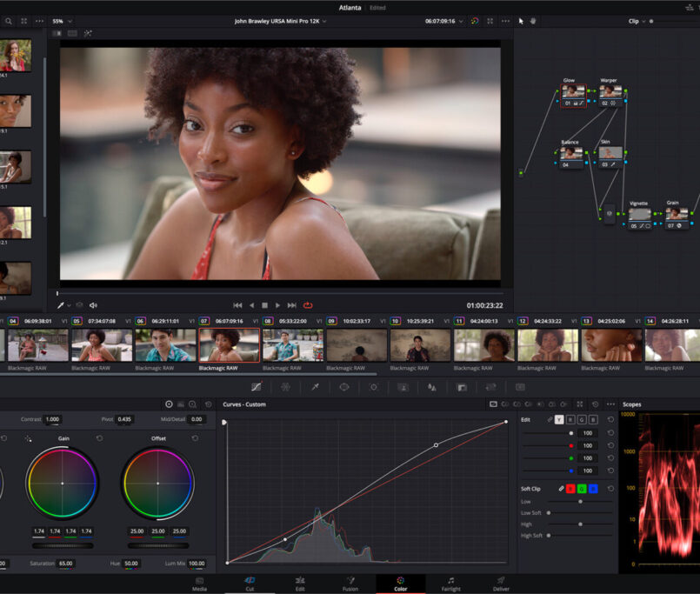
Task: Toggle the B curve edit channel
Action: click(593, 420)
